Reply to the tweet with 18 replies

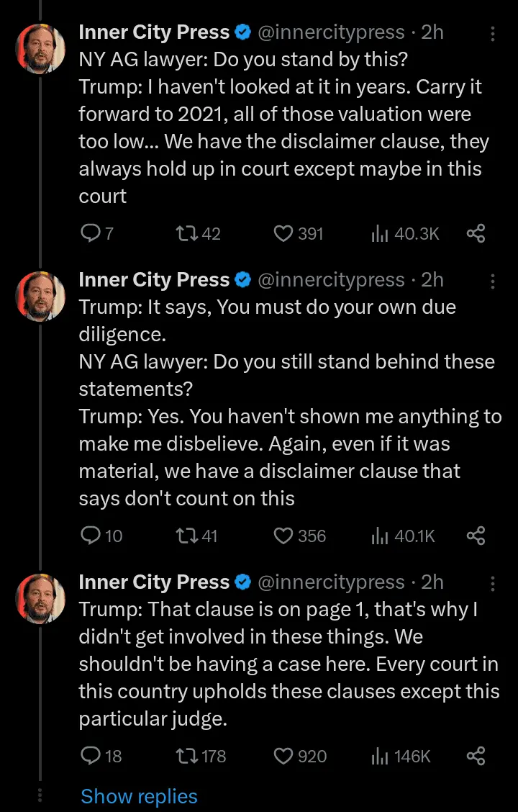pos(91,756)
